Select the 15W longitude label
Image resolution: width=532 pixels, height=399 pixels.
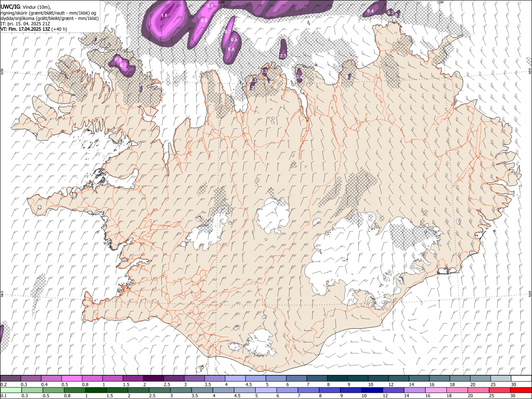pyautogui.click(x=440, y=2)
